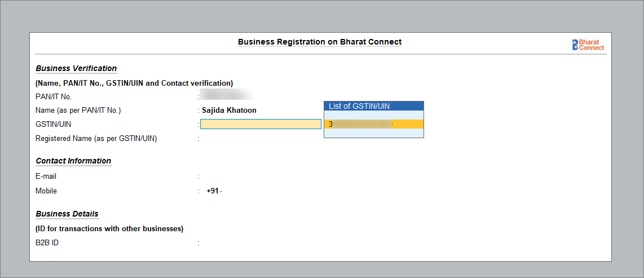Image resolution: width=644 pixels, height=278 pixels.
Task: Click the Mobile field with +91 prefix
Action: click(x=214, y=191)
